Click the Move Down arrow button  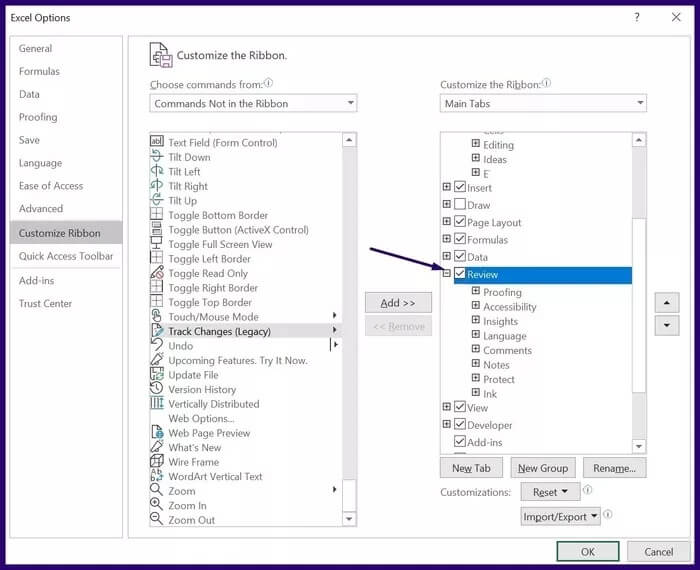(x=667, y=325)
